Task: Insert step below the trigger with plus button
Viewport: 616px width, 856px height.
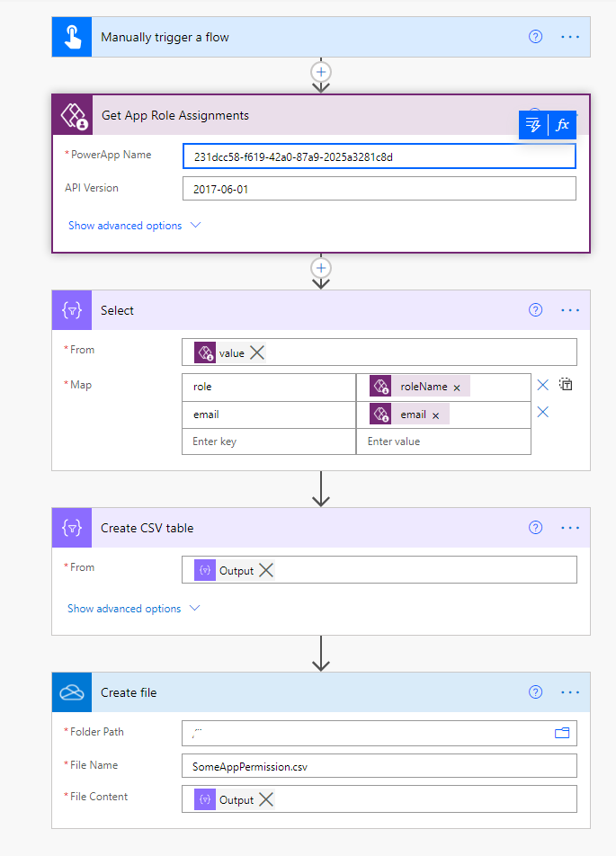Action: point(321,72)
